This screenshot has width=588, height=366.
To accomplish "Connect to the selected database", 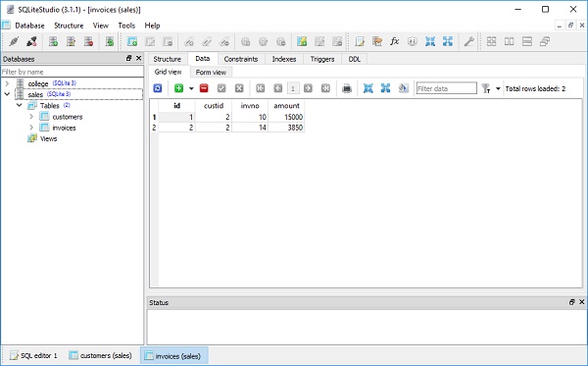I will click(x=14, y=41).
